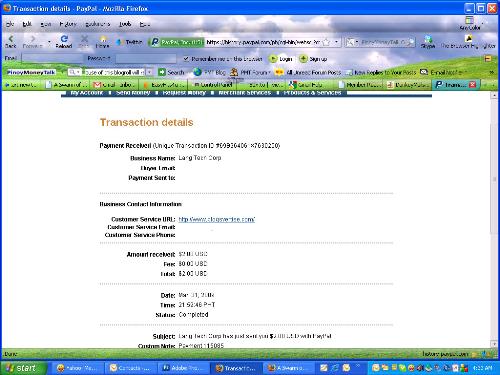Open the Edit menu
The image size is (500, 375).
tap(27, 24)
